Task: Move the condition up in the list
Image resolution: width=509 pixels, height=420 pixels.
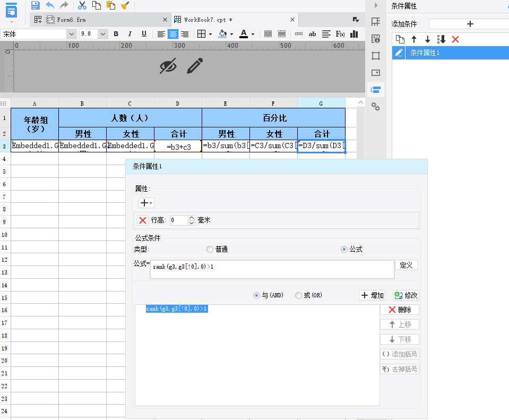Action: (414, 39)
